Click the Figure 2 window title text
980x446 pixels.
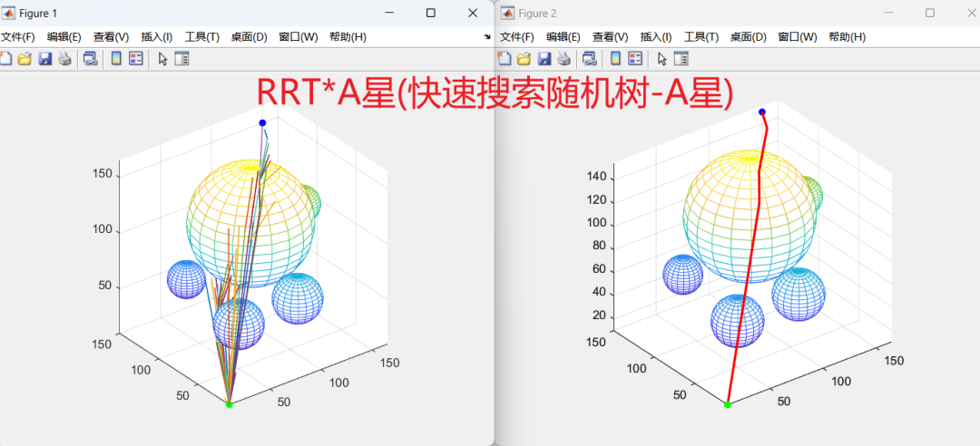(x=537, y=13)
